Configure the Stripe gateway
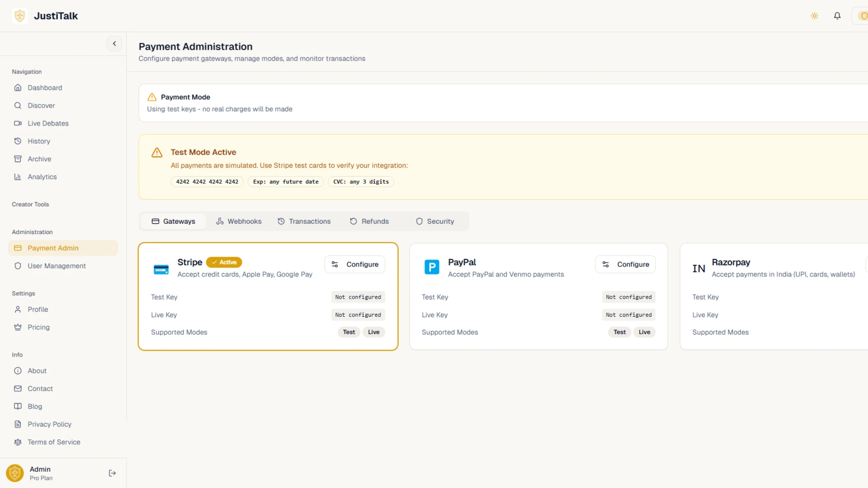Viewport: 868px width, 488px height. 355,264
